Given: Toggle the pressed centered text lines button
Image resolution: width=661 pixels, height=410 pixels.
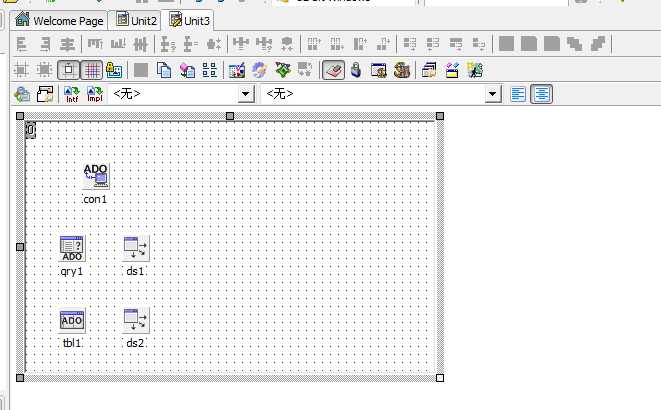Looking at the screenshot, I should pyautogui.click(x=541, y=94).
